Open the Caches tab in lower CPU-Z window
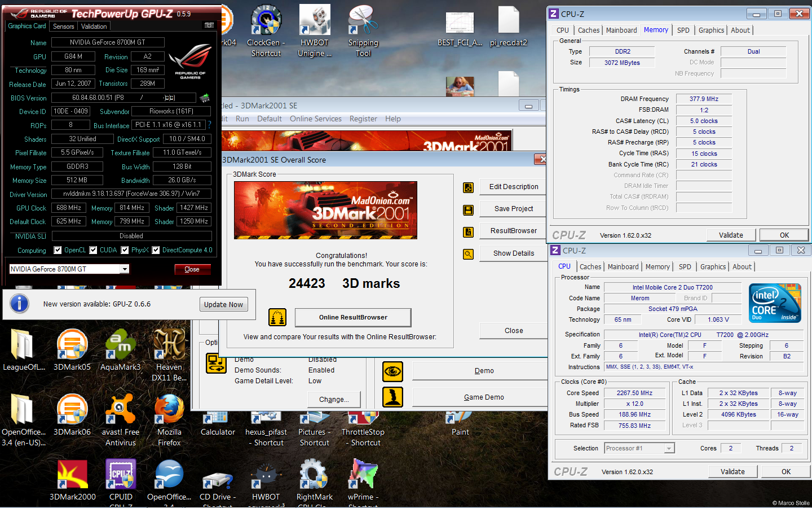Screen dimensions: 812x508 pos(590,267)
